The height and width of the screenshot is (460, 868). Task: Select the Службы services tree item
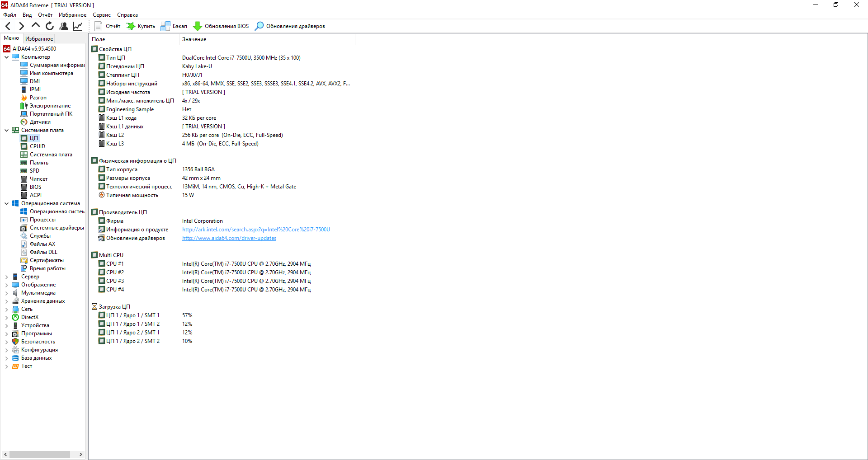pos(36,236)
